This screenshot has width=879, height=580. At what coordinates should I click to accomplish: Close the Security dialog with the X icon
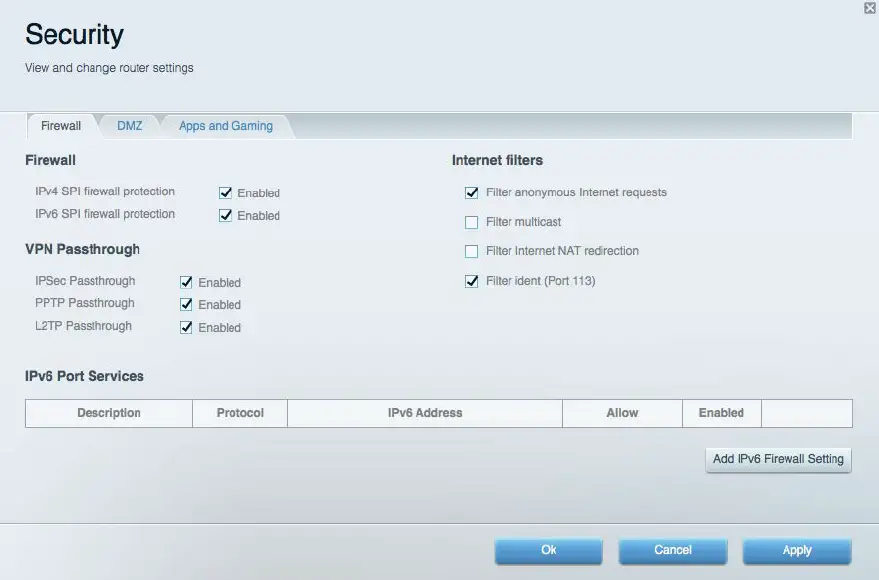pos(870,8)
